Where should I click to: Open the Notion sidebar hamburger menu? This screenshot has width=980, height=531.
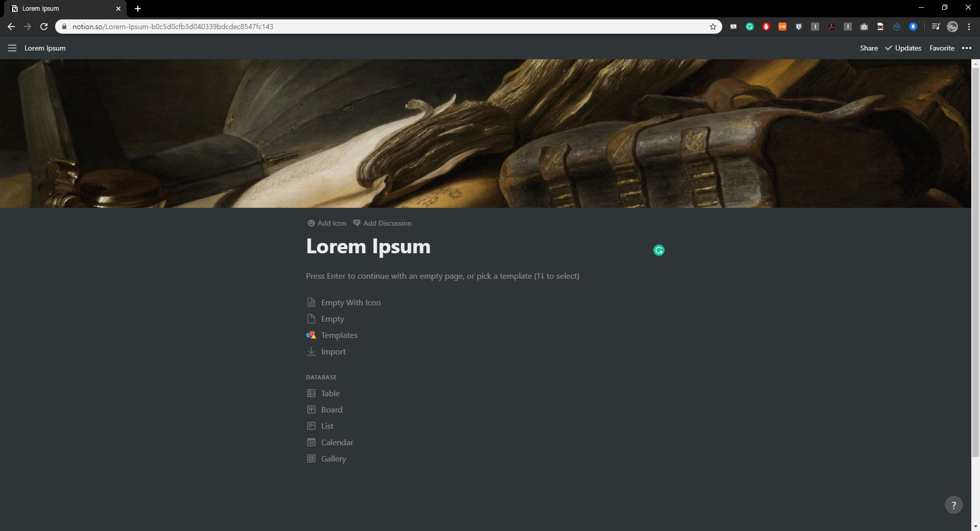[x=12, y=48]
